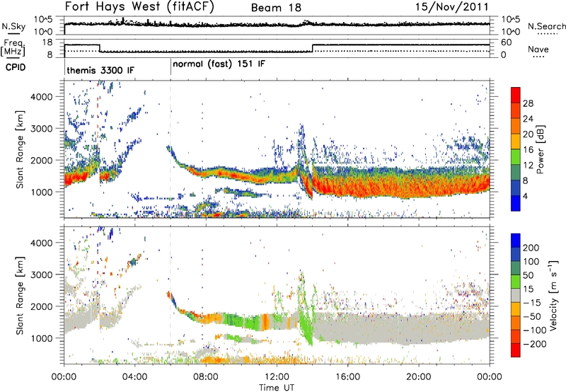This screenshot has width=566, height=392.
Task: Pick the bright green Velocity colorbar segment
Action: tap(516, 282)
